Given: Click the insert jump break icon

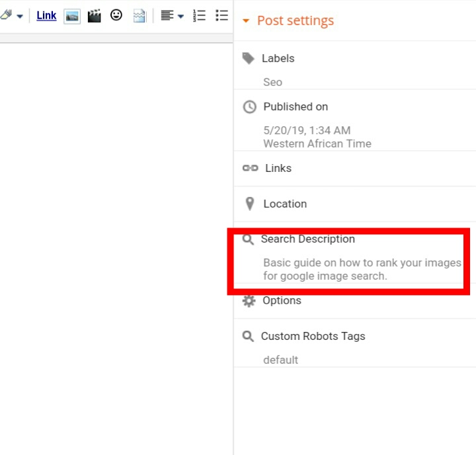Looking at the screenshot, I should 139,16.
